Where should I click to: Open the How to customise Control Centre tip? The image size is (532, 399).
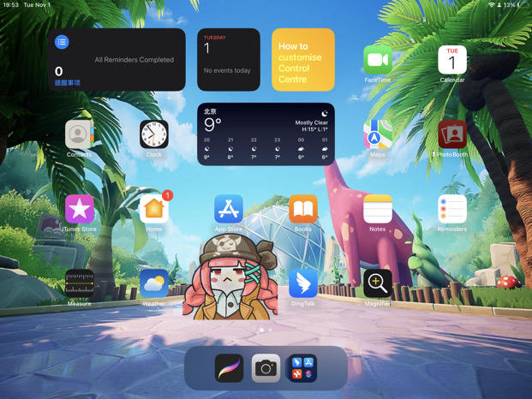pyautogui.click(x=303, y=60)
